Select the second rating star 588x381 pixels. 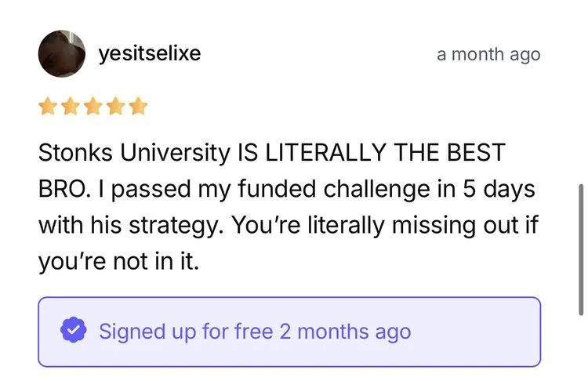71,106
